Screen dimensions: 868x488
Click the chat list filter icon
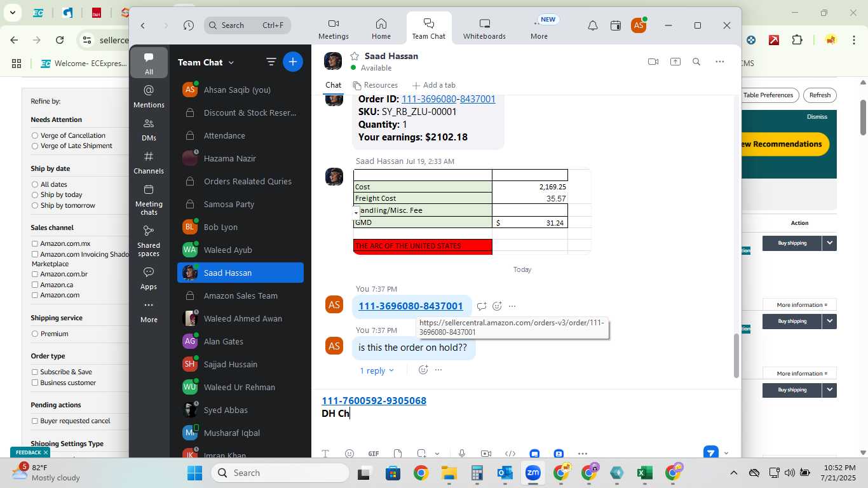pos(271,62)
